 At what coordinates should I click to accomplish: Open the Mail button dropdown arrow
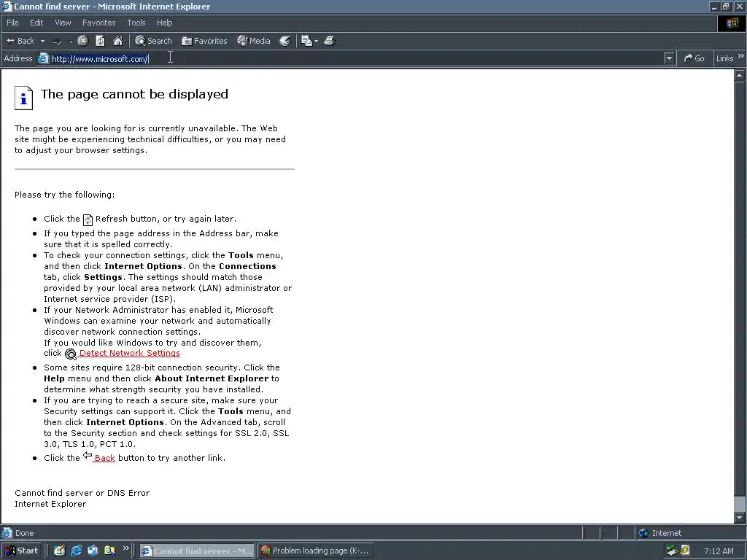pyautogui.click(x=317, y=42)
